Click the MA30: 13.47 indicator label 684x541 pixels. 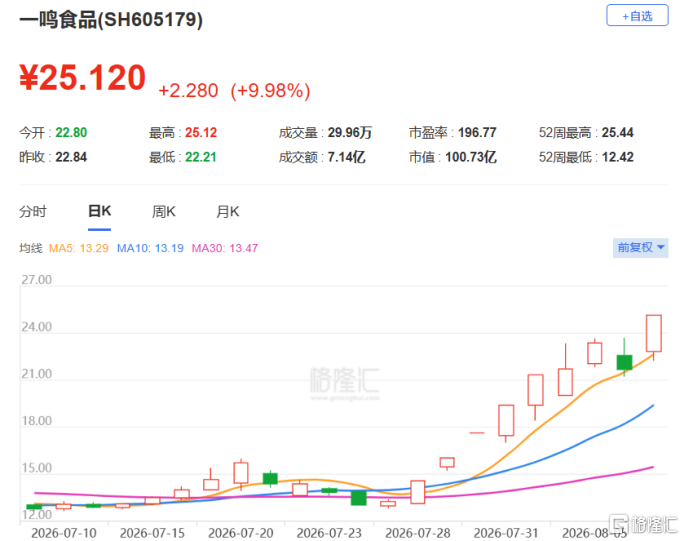[225, 248]
